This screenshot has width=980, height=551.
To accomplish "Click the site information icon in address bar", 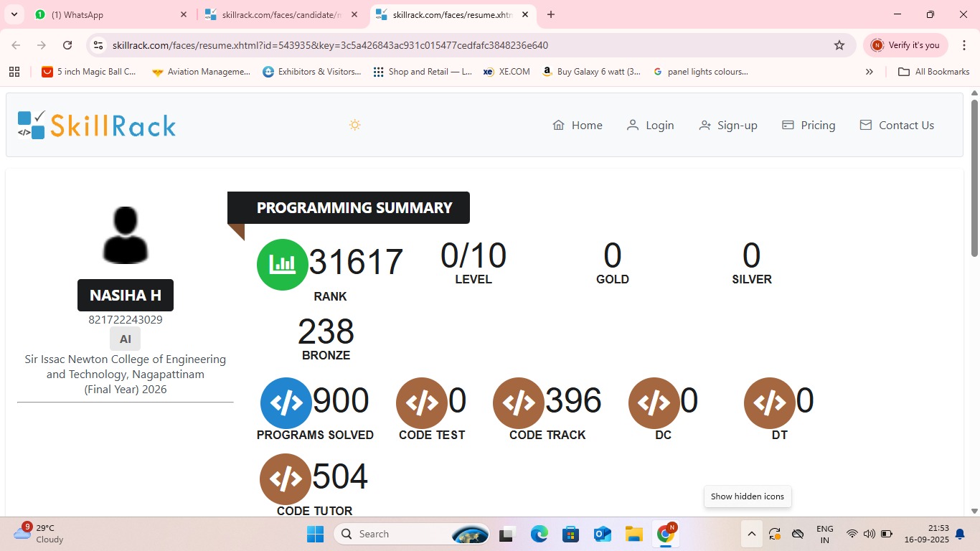I will point(99,45).
